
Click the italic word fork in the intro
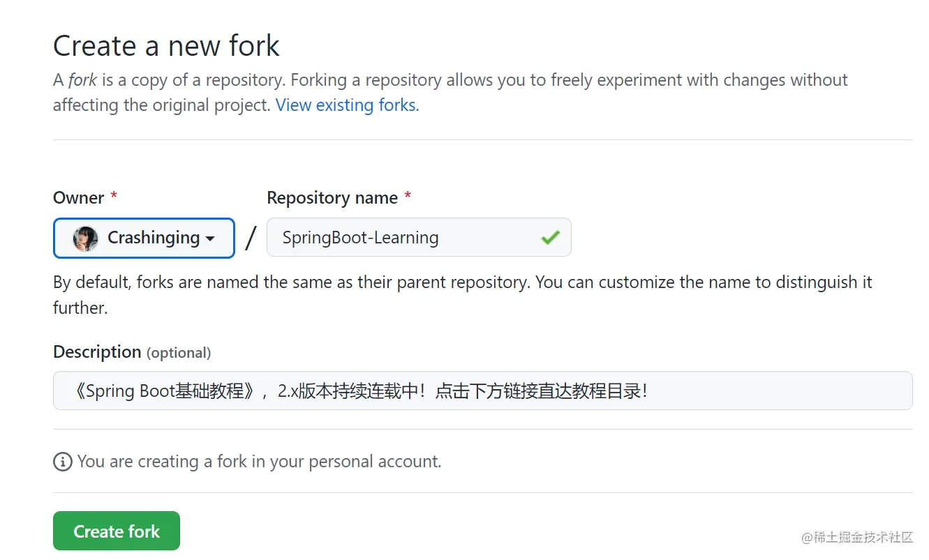(82, 80)
